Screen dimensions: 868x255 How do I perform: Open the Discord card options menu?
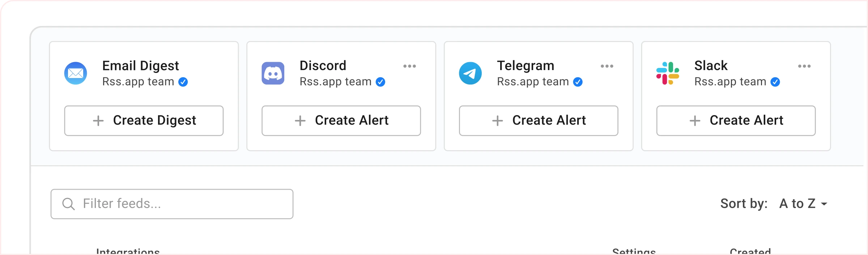pos(410,66)
